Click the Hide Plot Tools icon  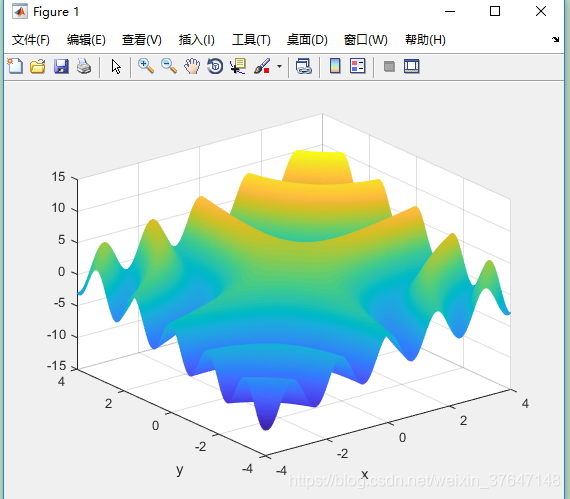(x=389, y=67)
